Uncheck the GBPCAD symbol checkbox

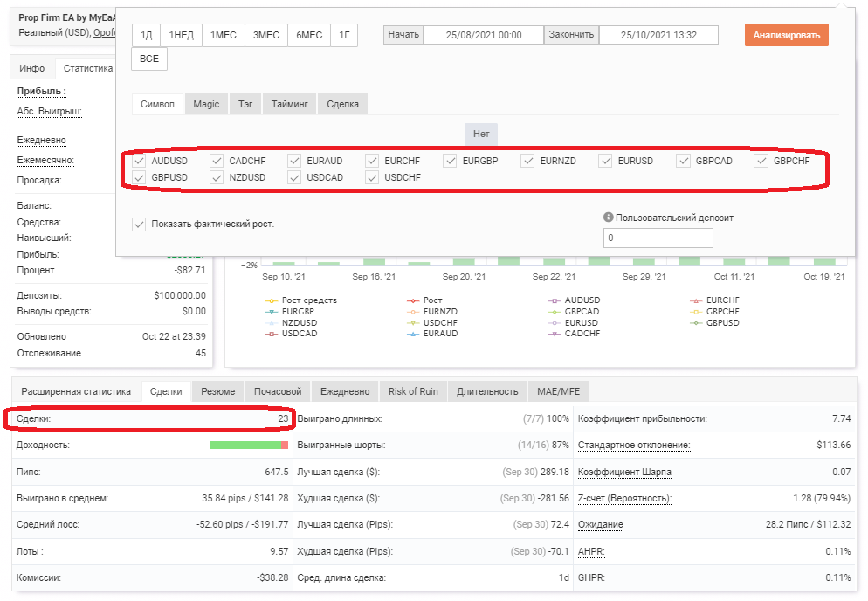pyautogui.click(x=684, y=162)
